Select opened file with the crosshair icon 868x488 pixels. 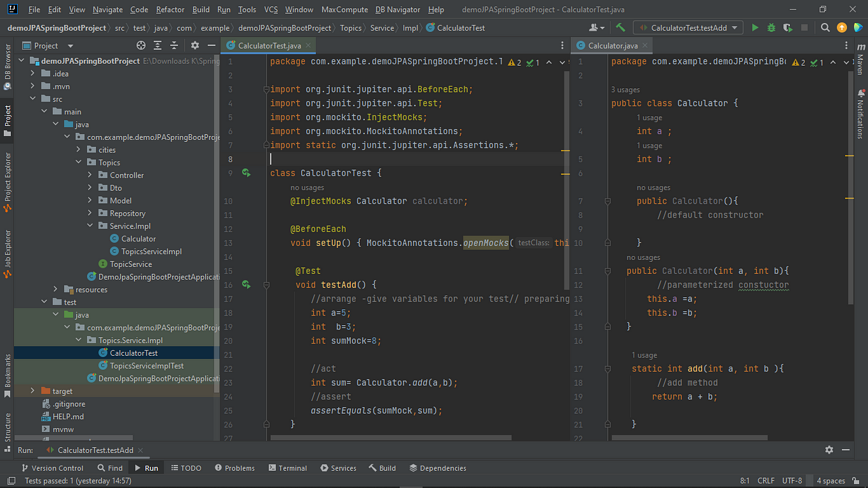(x=141, y=45)
